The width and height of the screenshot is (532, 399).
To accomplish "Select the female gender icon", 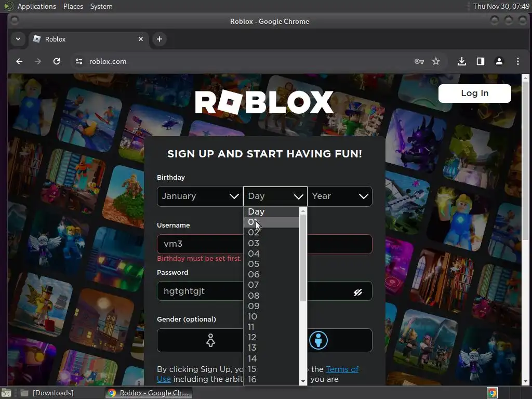I will [211, 340].
